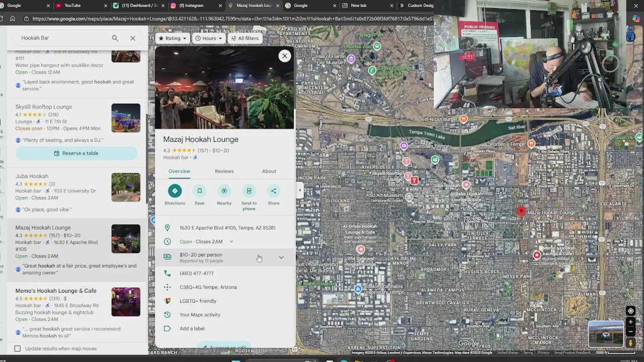The width and height of the screenshot is (644, 362).
Task: Click the Directions icon button
Action: click(x=175, y=191)
